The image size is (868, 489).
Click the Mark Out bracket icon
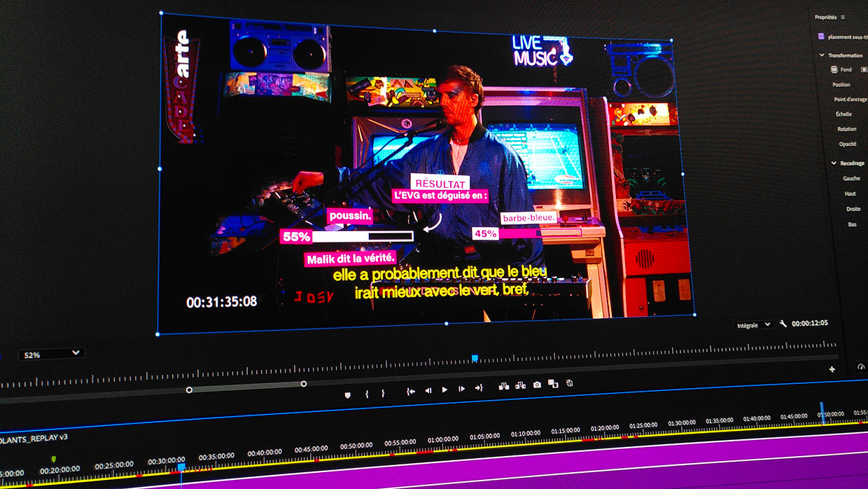[383, 394]
